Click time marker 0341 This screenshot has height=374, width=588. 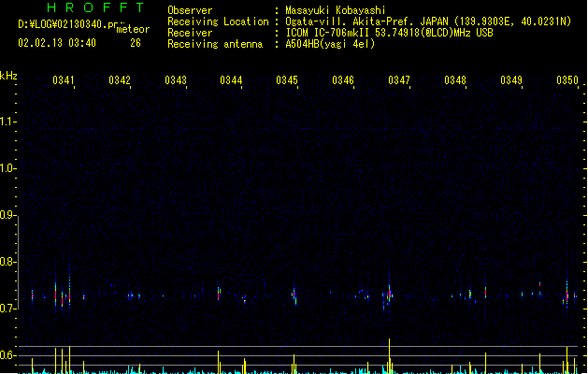click(x=64, y=80)
